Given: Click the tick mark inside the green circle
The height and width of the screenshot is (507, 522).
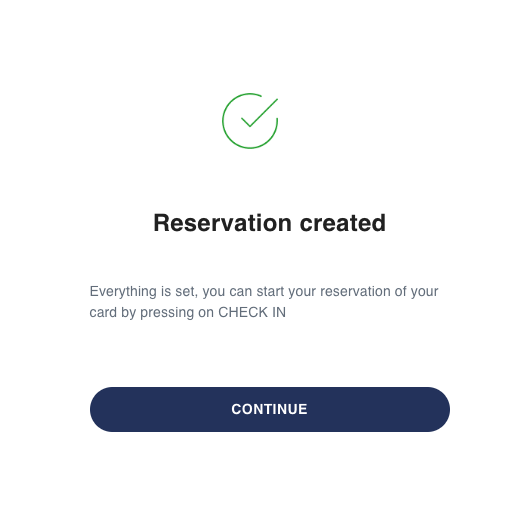Looking at the screenshot, I should coord(259,113).
